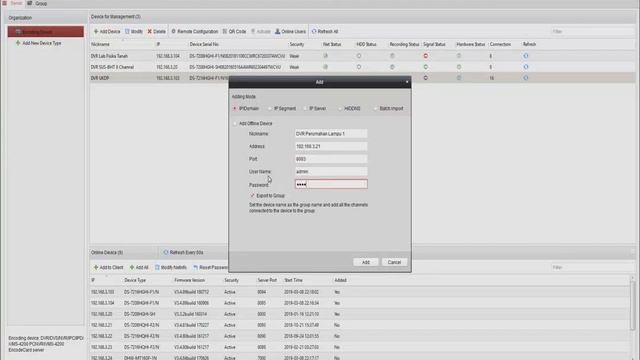This screenshot has width=640, height=360.
Task: Click Filter box above managed devices
Action: pos(592,31)
